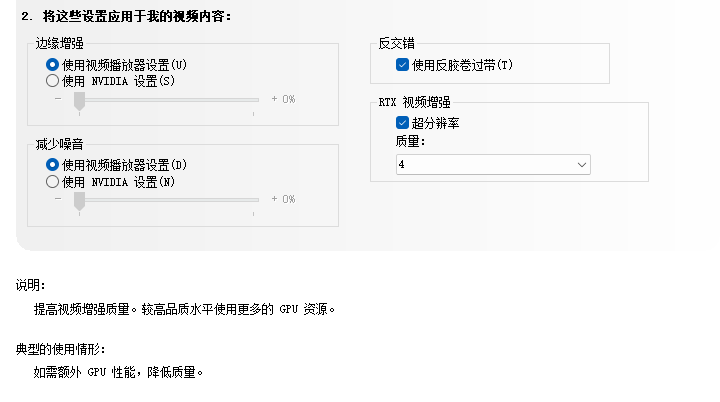Click the 减少噪音 slider thumb
The height and width of the screenshot is (402, 720).
coord(79,199)
